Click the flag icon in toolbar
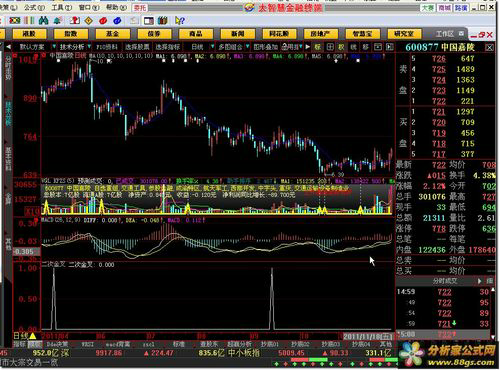Screen dimensions: 500x370 click(x=14, y=21)
